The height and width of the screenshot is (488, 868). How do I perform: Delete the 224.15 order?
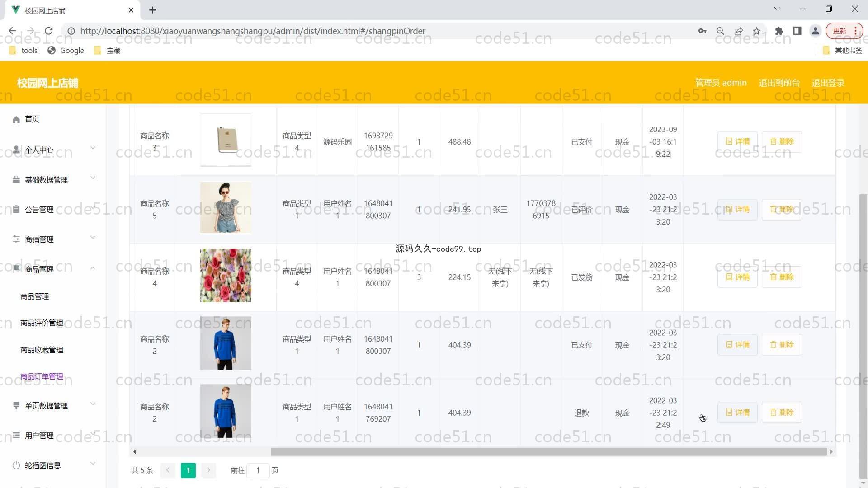point(782,277)
